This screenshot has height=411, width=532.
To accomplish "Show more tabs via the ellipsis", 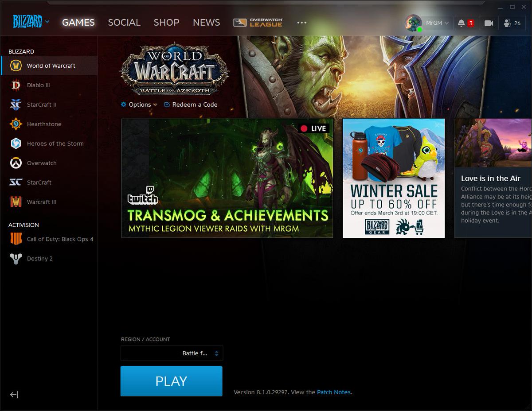I will click(301, 22).
